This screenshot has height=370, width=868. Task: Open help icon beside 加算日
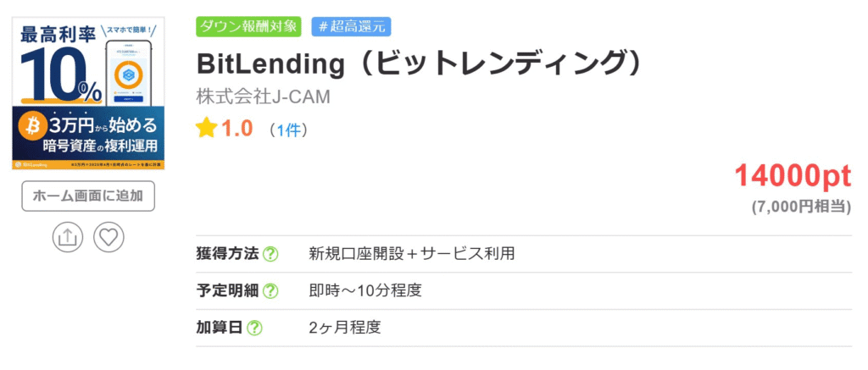254,328
